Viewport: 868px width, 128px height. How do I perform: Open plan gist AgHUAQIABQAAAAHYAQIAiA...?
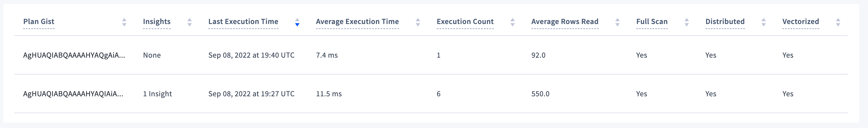point(73,94)
